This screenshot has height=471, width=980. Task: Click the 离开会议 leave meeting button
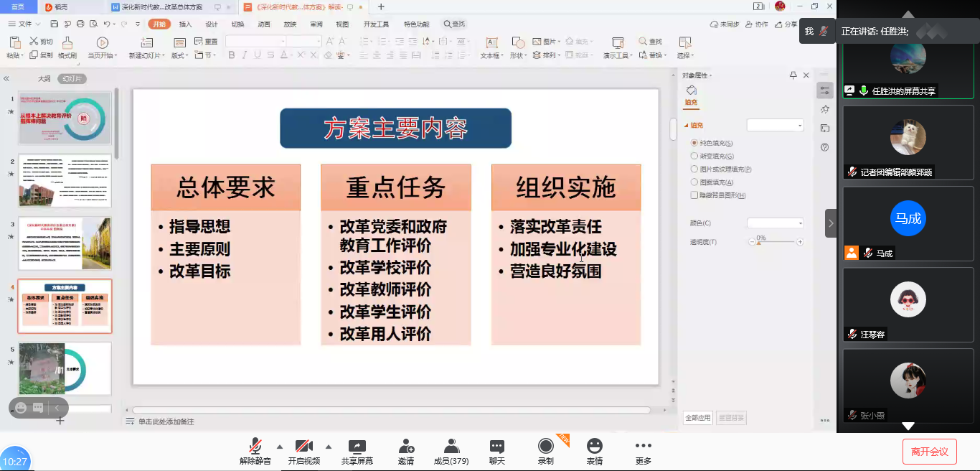point(929,452)
